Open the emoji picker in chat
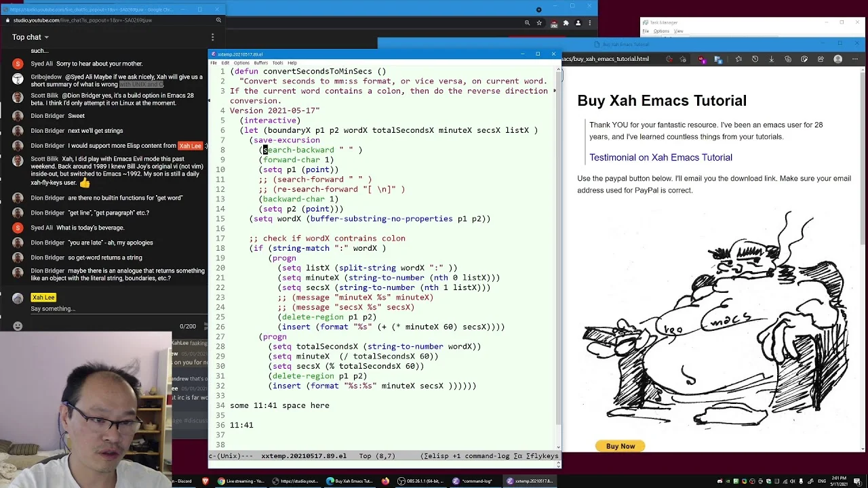 point(18,326)
